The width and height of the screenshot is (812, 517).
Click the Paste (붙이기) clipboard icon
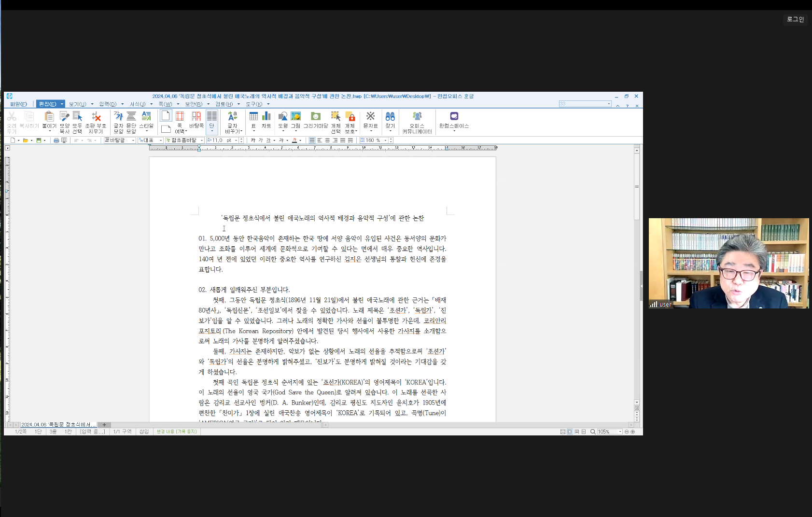49,116
